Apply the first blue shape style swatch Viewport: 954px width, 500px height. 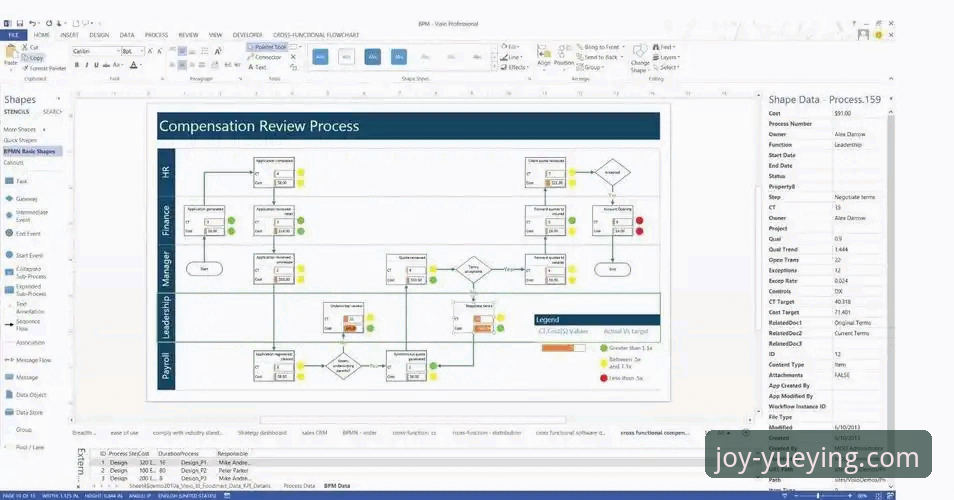pyautogui.click(x=321, y=57)
